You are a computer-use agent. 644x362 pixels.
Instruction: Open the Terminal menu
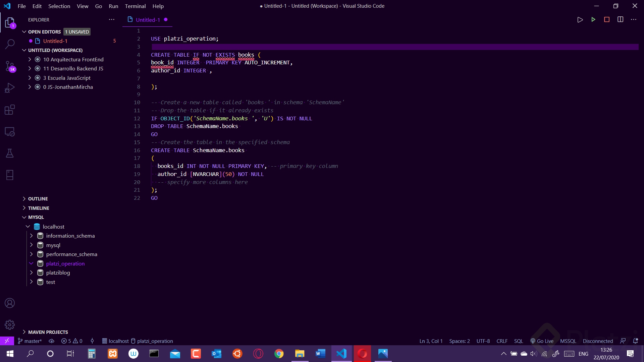point(135,6)
